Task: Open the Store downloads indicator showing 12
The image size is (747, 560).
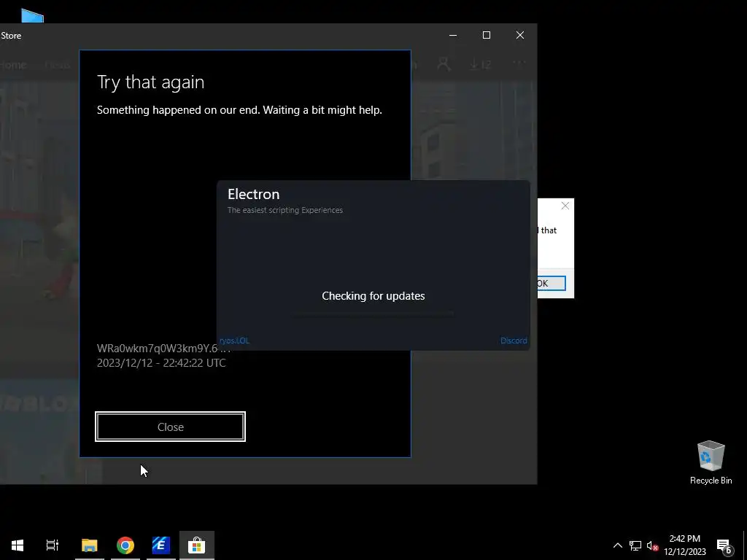Action: (x=480, y=64)
